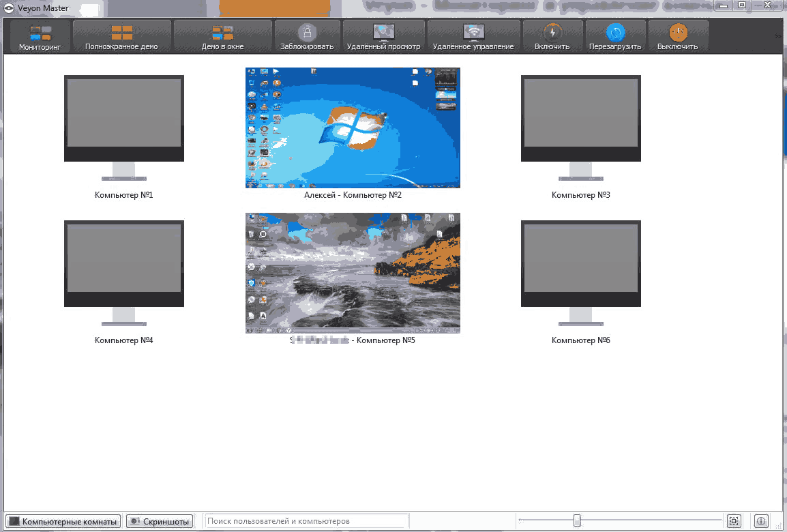This screenshot has height=532, width=787.
Task: Switch to the Скриншоты panel
Action: (160, 520)
